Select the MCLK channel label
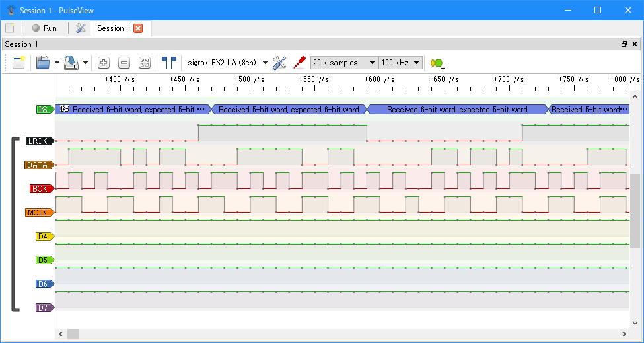This screenshot has height=343, width=644. [x=40, y=213]
